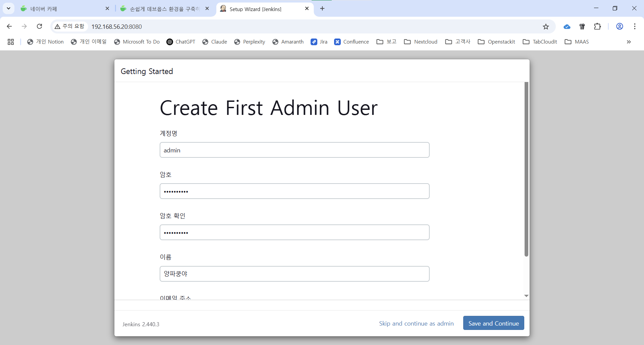The image size is (644, 345).
Task: Open the blue cloud extension icon
Action: pos(567,26)
